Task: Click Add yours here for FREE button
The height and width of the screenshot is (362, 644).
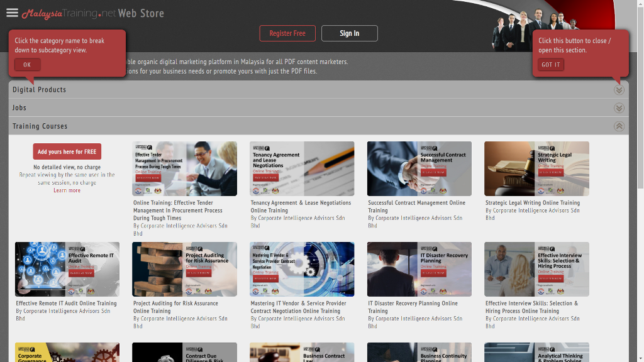Action: click(67, 151)
